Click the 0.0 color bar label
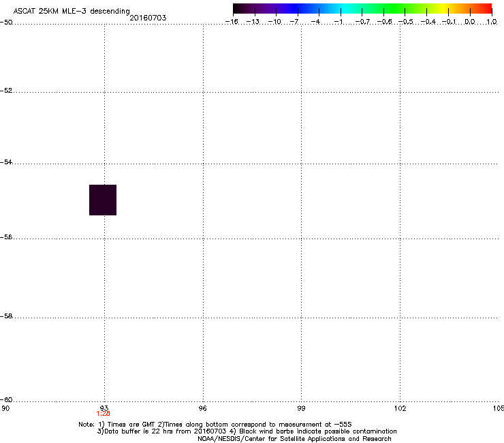Viewport: 504px width, 443px height. point(470,22)
